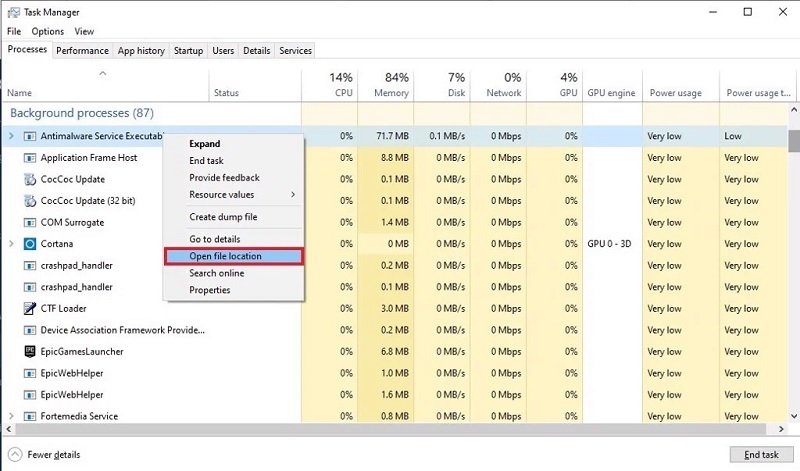Choose End task in the context menu

[x=234, y=161]
